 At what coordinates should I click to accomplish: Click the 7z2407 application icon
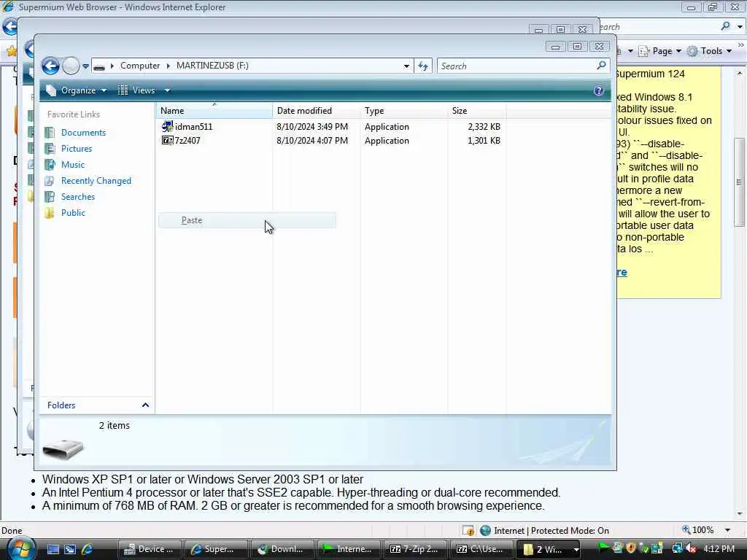click(167, 140)
